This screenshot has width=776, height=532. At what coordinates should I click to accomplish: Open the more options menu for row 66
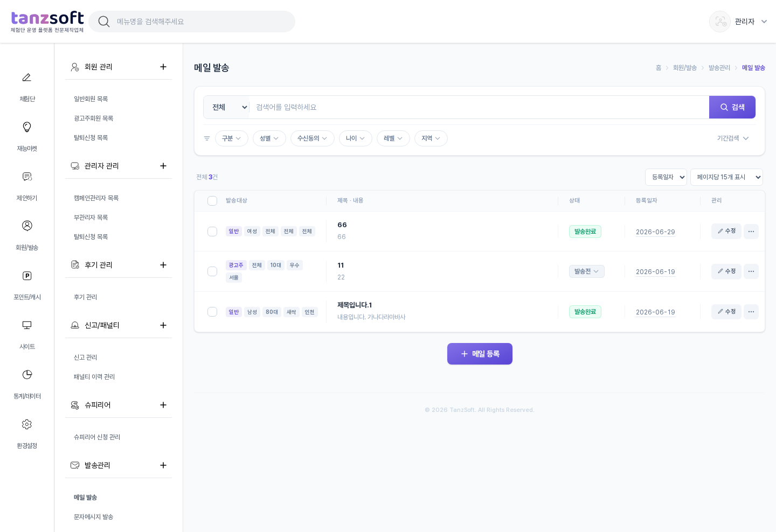point(751,232)
